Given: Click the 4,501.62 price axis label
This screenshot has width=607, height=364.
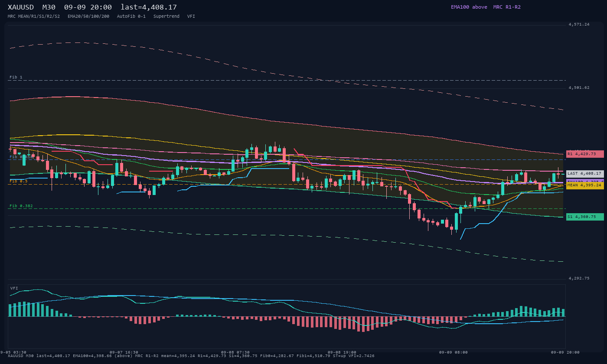Looking at the screenshot, I should (579, 88).
